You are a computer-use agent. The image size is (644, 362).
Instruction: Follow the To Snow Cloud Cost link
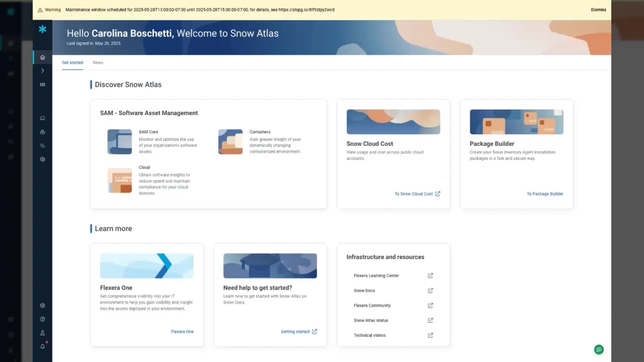[417, 194]
